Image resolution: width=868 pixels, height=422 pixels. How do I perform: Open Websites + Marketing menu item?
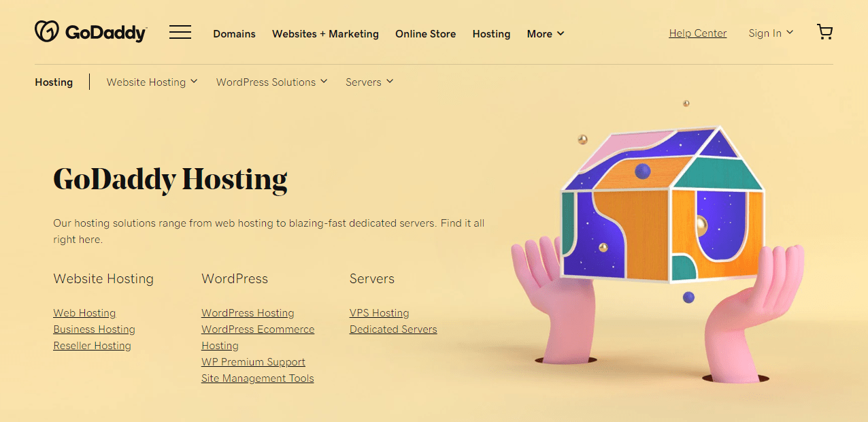click(325, 33)
